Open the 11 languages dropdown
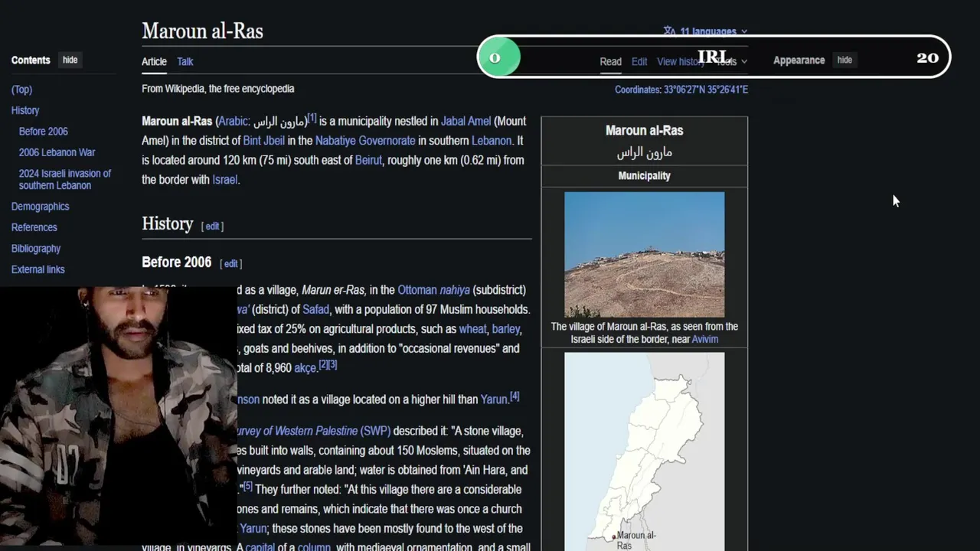 tap(705, 31)
